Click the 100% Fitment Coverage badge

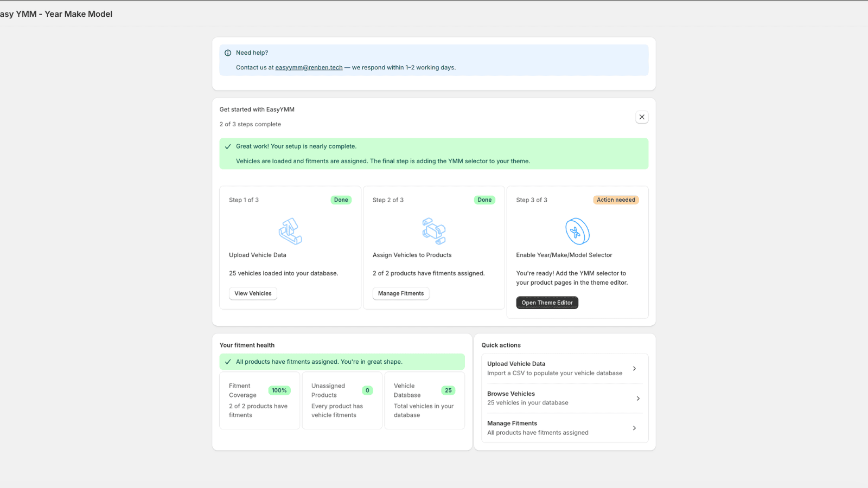click(x=279, y=390)
